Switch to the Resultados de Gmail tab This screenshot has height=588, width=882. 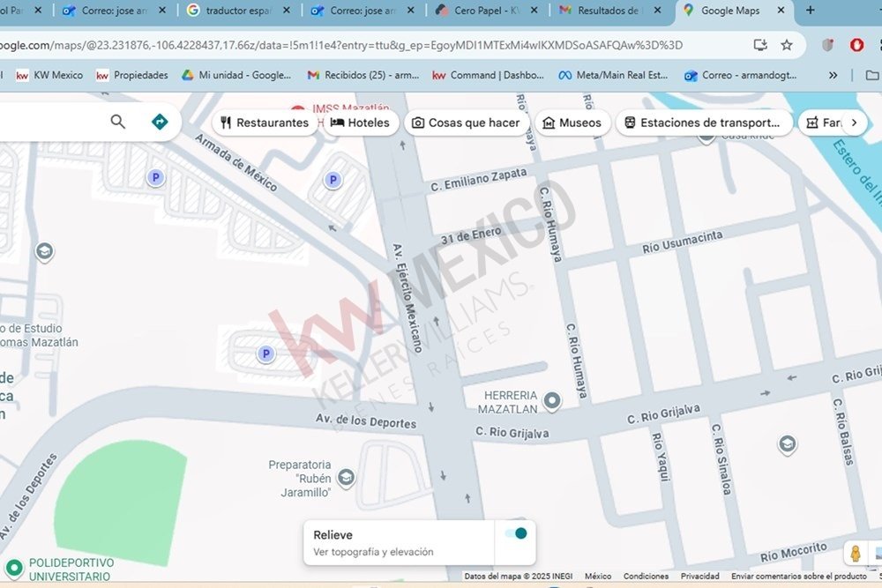(x=611, y=10)
